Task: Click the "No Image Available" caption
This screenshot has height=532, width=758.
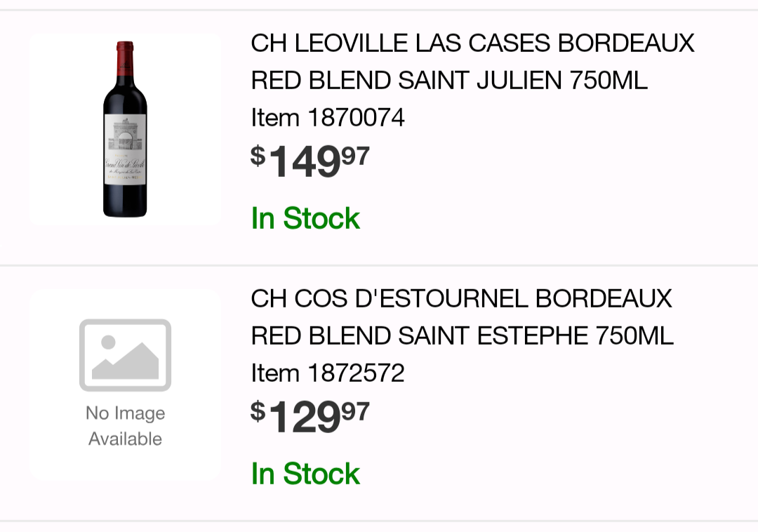Action: pyautogui.click(x=125, y=426)
